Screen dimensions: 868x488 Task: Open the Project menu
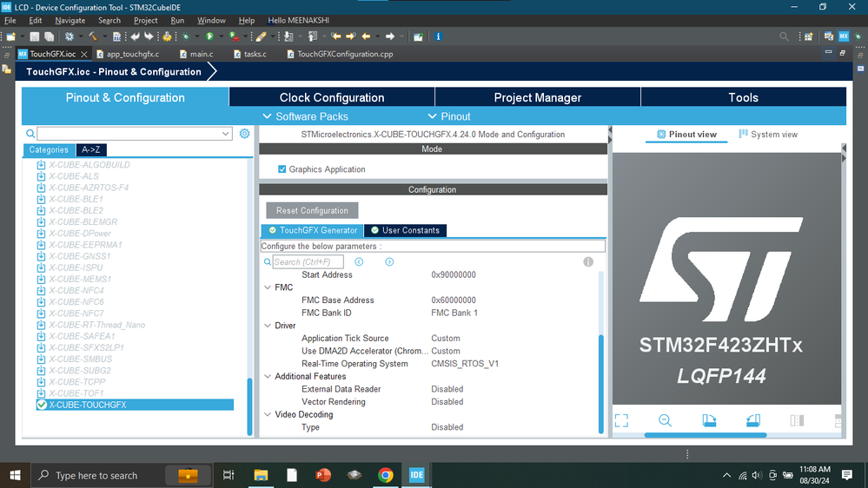[x=146, y=21]
